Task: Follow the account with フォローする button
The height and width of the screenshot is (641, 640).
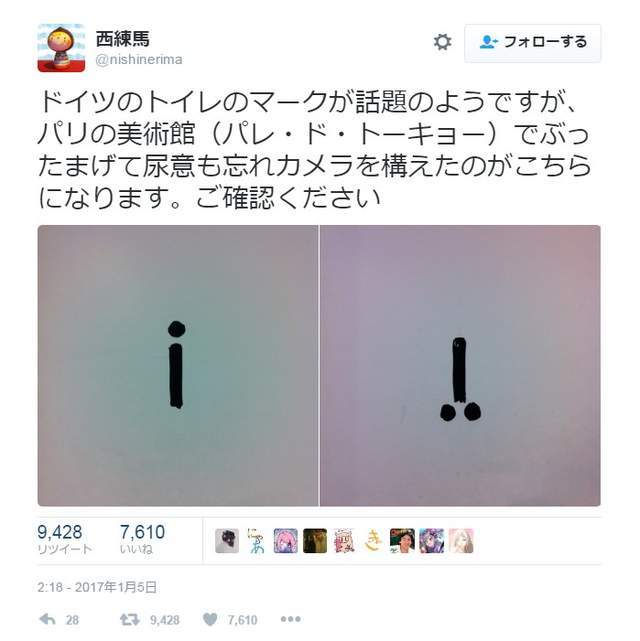Action: 533,43
